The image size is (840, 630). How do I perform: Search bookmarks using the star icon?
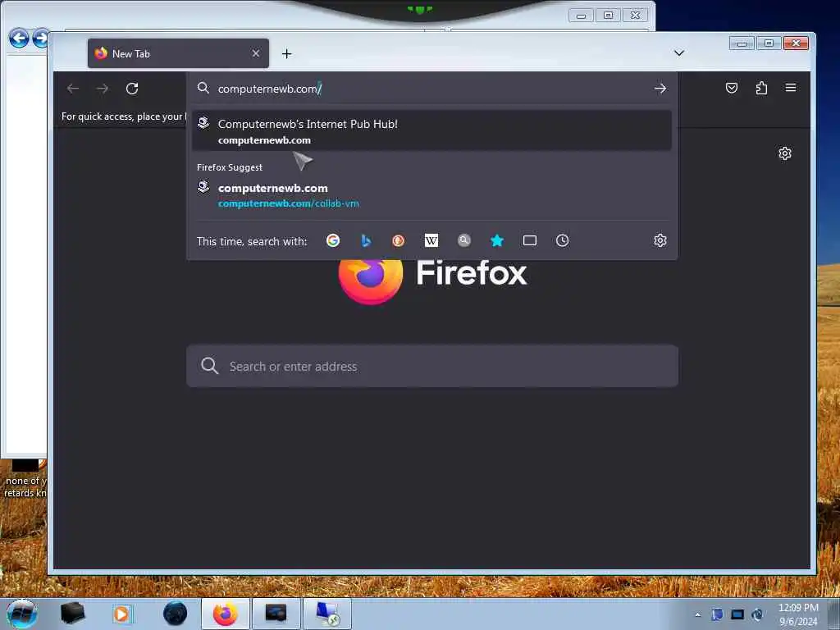pos(497,240)
